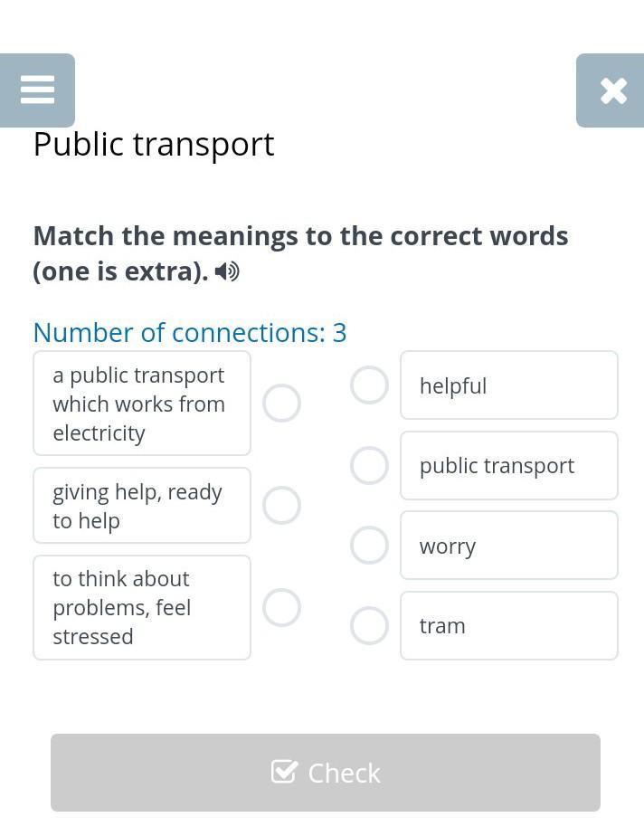
Task: Play the audio speaker icon
Action: coord(227,272)
